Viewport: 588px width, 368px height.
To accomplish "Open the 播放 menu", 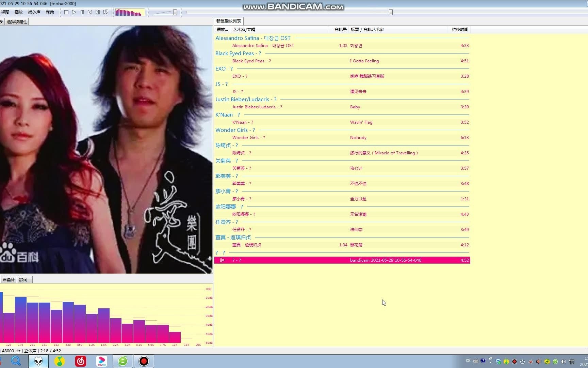I will click(x=19, y=12).
